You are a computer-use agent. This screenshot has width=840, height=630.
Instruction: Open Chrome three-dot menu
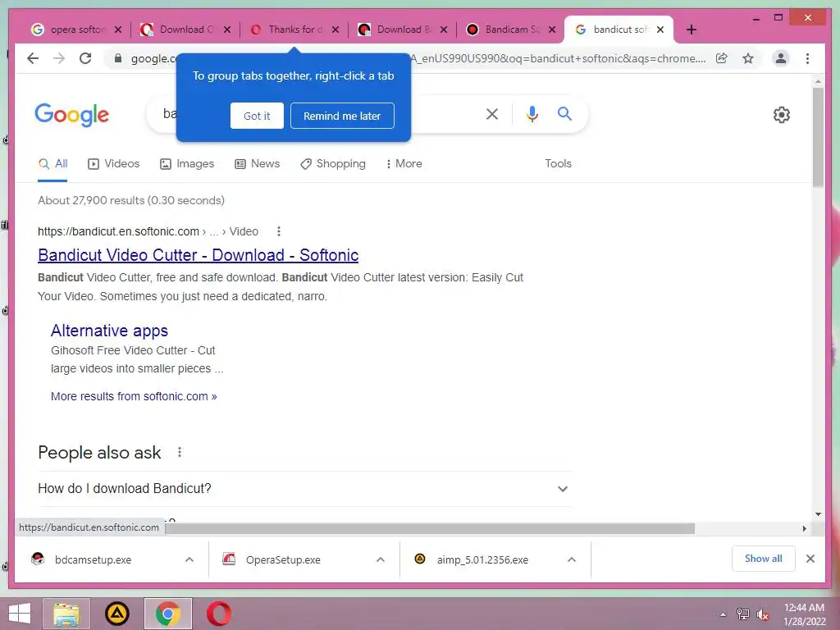point(807,58)
